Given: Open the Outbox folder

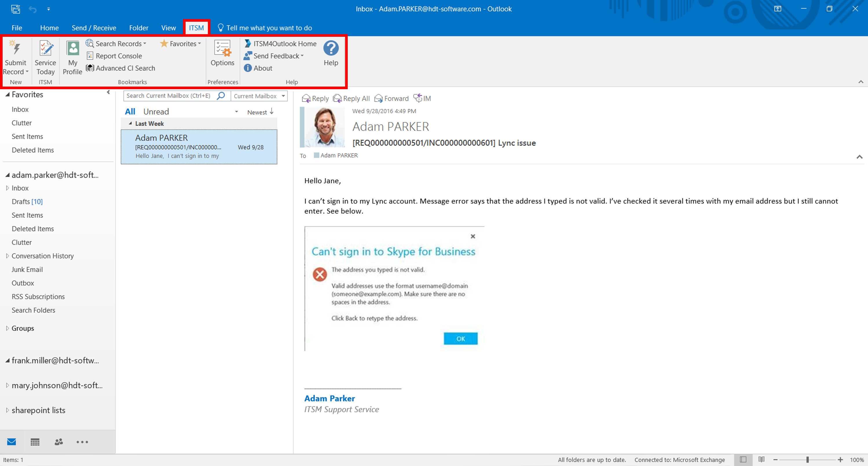Looking at the screenshot, I should coord(23,283).
